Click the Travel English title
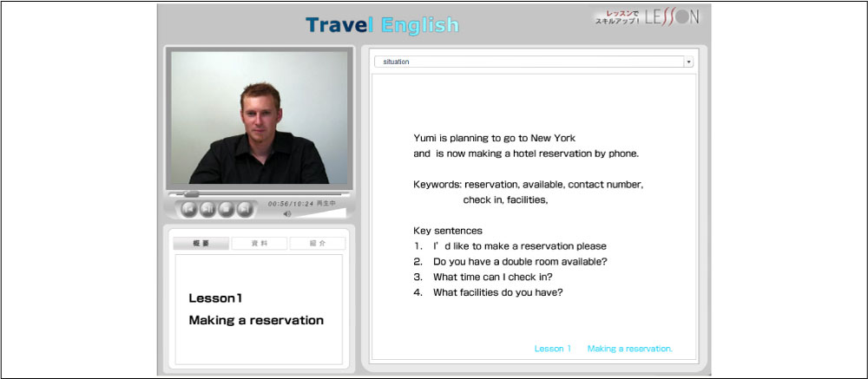The image size is (868, 379). tap(382, 25)
